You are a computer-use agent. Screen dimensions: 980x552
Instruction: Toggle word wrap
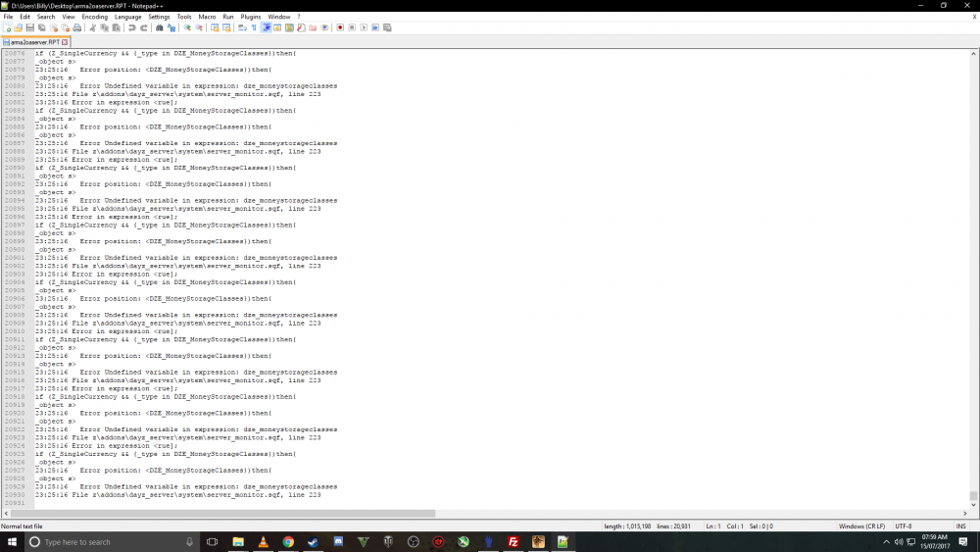click(242, 27)
